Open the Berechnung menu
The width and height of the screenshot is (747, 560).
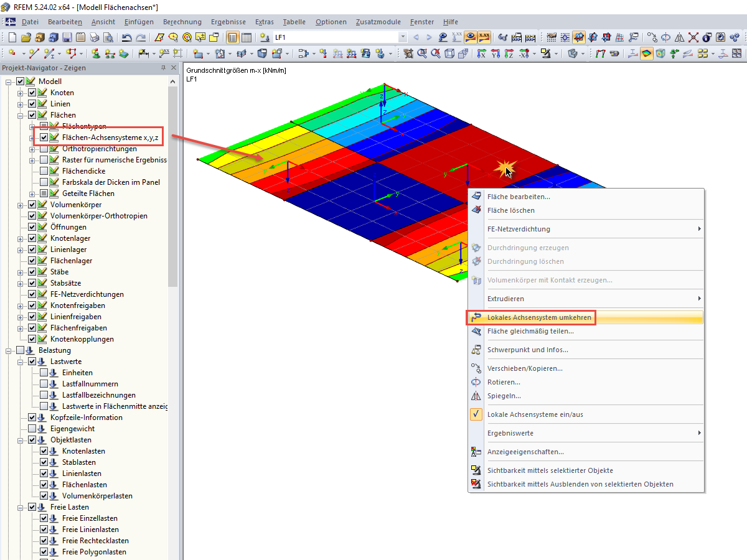pyautogui.click(x=182, y=22)
